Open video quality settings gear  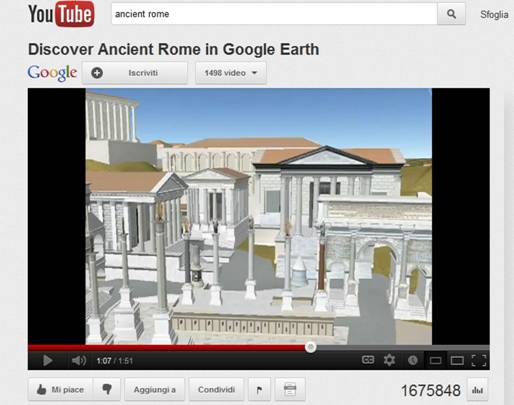pos(389,360)
